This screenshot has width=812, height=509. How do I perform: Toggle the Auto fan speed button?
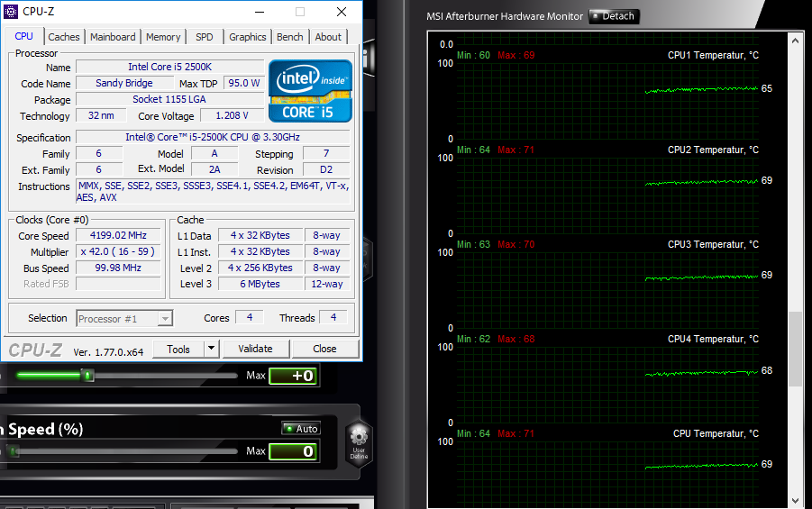(x=301, y=429)
